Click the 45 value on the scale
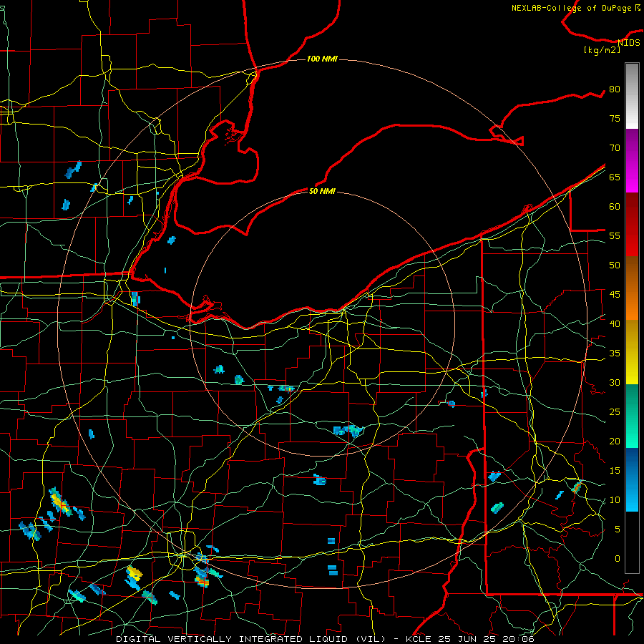Viewport: 644px width, 644px height. coord(615,295)
